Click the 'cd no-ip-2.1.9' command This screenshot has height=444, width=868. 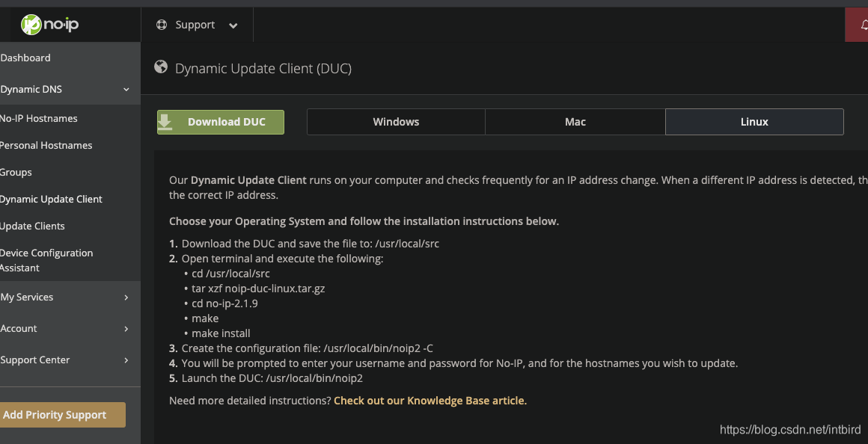(224, 303)
